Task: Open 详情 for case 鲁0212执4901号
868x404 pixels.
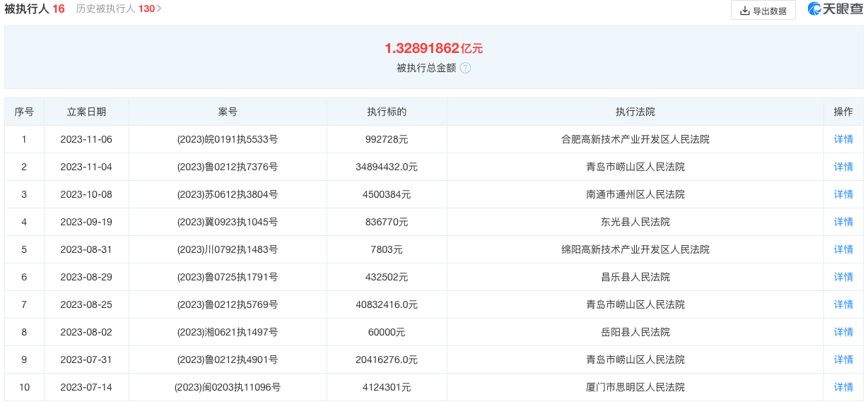Action: point(843,360)
